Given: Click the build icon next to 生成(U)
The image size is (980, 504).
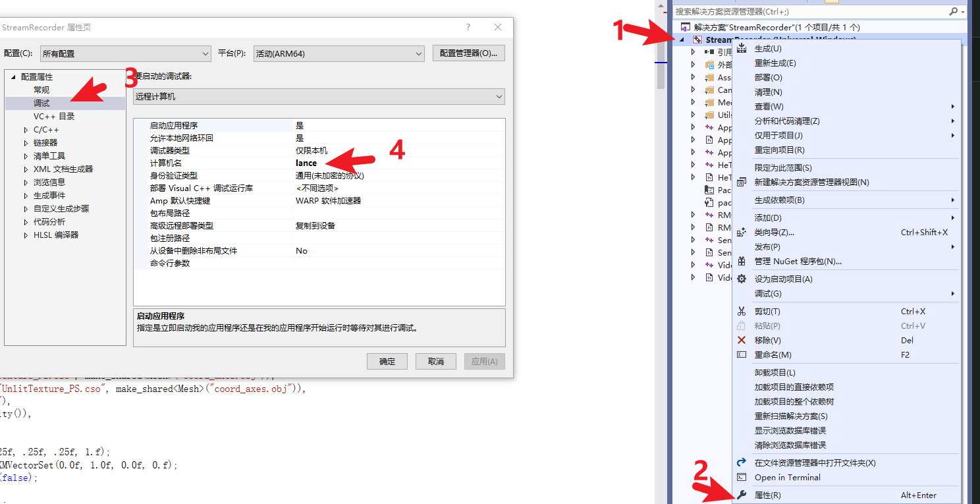Looking at the screenshot, I should [742, 49].
